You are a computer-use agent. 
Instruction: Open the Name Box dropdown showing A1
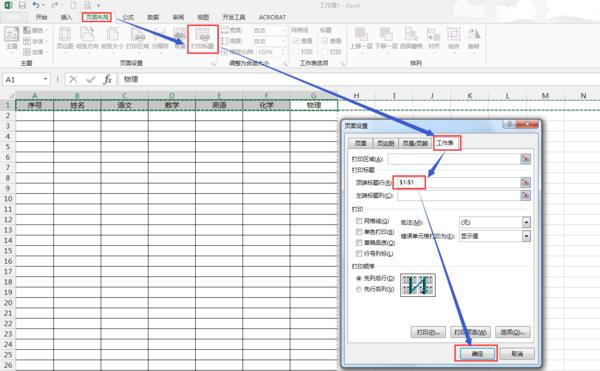click(x=46, y=79)
